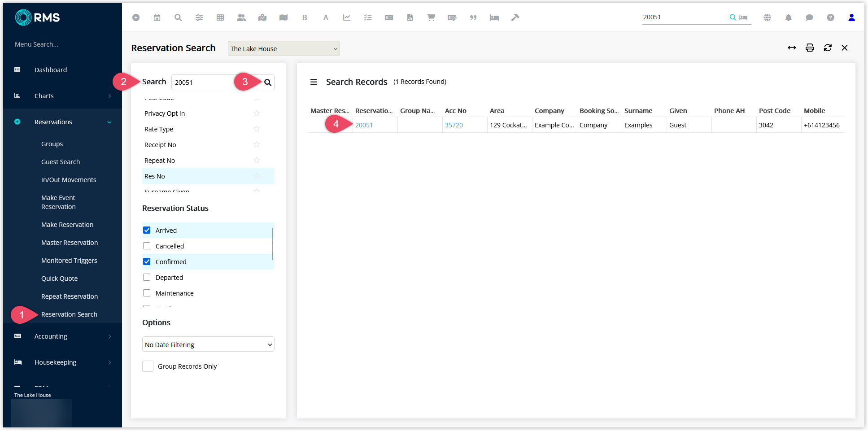Click the dollar edit cheque icon
Screen dimensions: 868x431
click(452, 17)
